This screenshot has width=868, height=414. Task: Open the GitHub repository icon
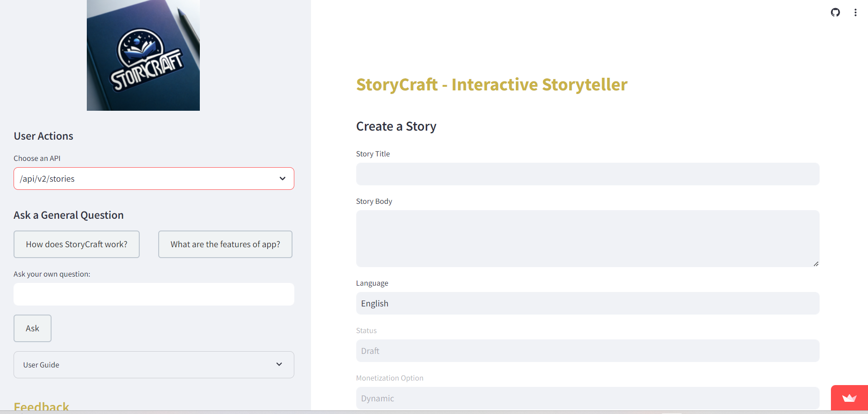click(835, 12)
